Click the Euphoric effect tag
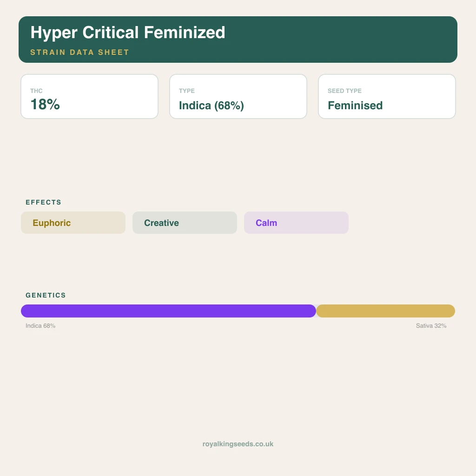 (x=73, y=223)
